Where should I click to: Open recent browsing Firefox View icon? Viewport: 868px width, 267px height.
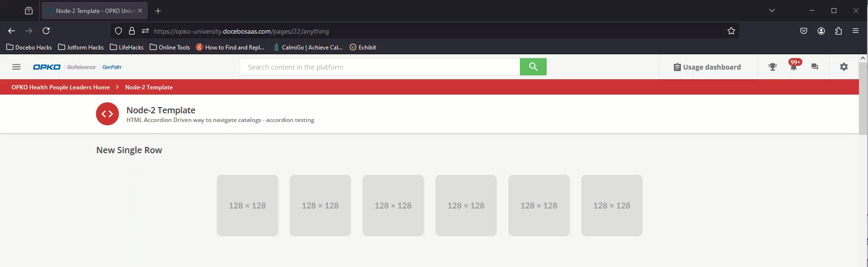(29, 11)
